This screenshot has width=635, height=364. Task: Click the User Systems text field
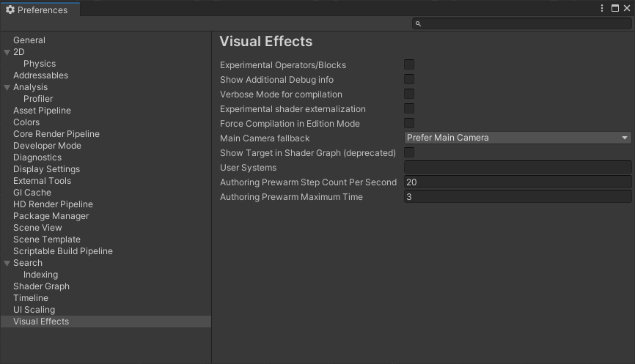[517, 167]
